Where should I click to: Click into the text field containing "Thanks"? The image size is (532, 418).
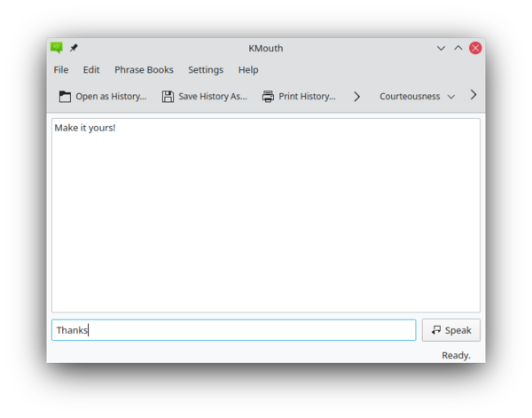[x=233, y=330]
